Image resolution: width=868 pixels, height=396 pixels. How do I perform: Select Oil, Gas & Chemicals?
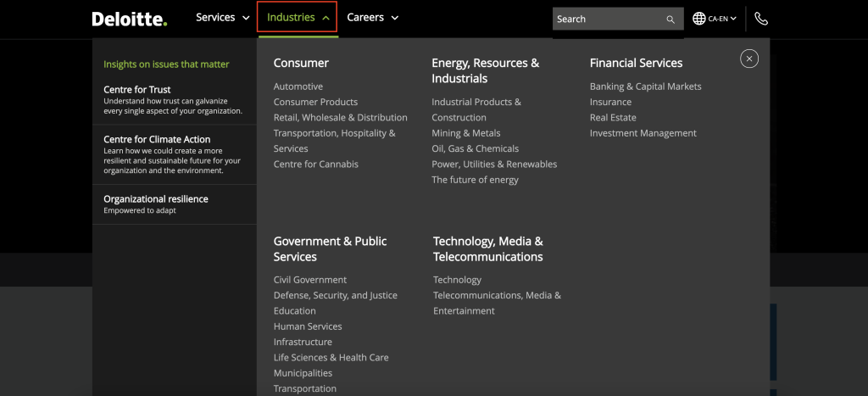click(475, 148)
